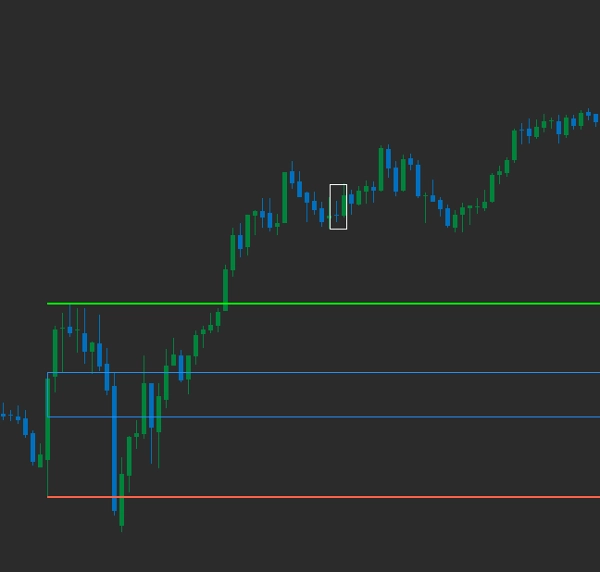600x572 pixels.
Task: Click the green candle breaking above green line
Action: tap(225, 288)
